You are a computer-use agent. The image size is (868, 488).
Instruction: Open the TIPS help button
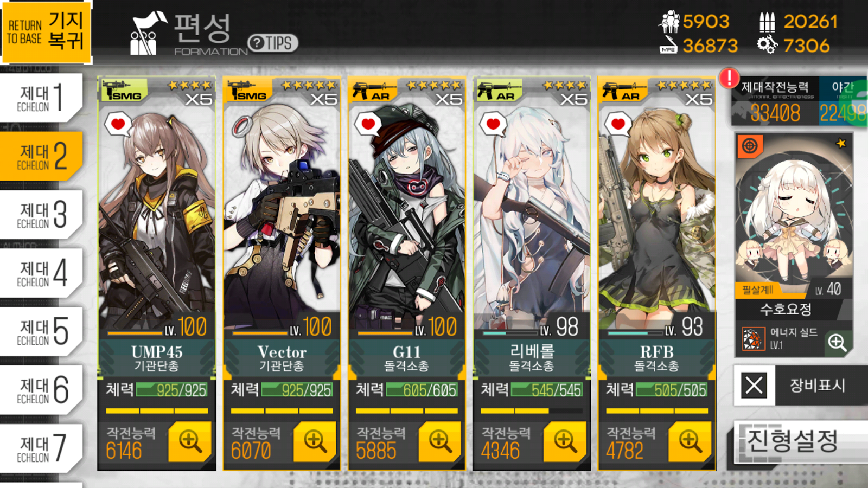pos(273,43)
